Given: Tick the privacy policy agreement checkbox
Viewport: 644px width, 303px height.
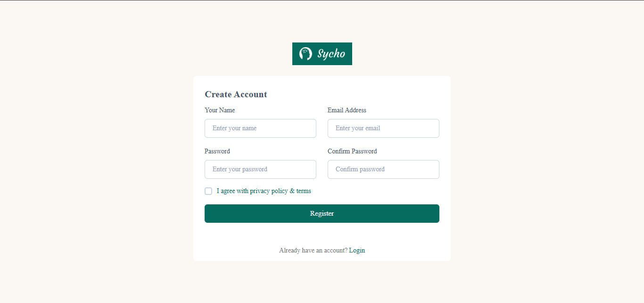Looking at the screenshot, I should 208,191.
